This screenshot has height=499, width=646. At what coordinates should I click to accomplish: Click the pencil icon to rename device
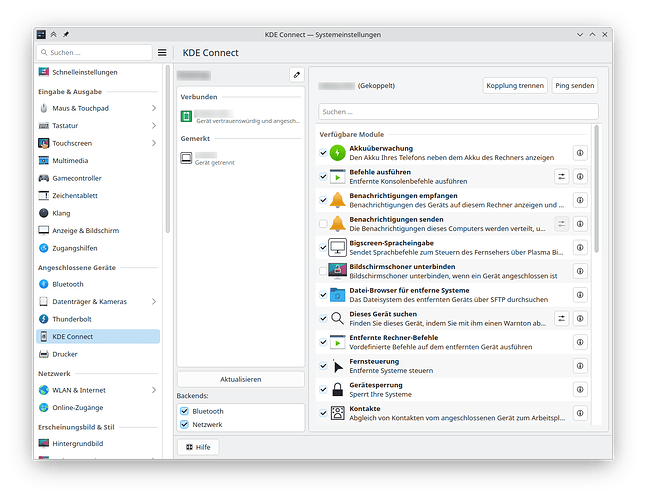click(x=297, y=75)
